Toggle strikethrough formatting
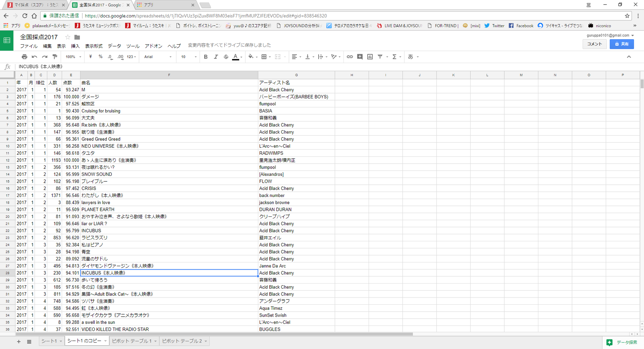Screen dimensions: 644x349 click(x=226, y=57)
